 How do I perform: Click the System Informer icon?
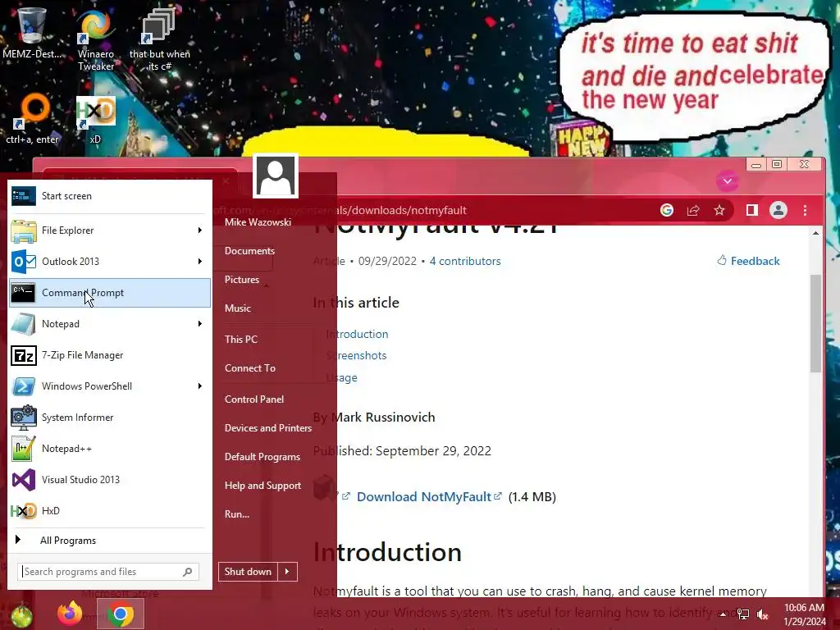click(x=24, y=418)
